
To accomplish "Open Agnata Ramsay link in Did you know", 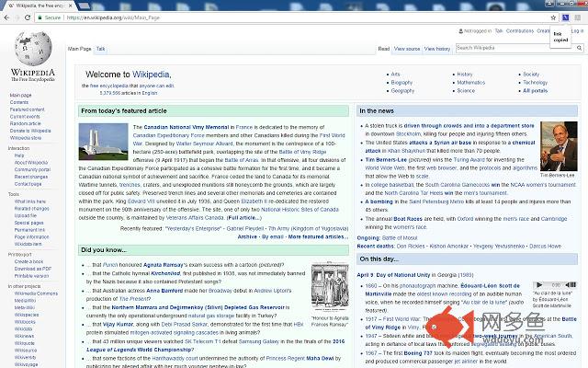I will 164,265.
